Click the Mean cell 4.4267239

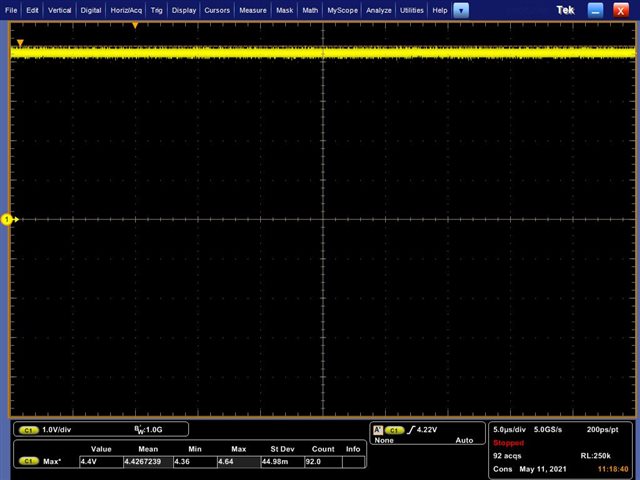[x=148, y=462]
